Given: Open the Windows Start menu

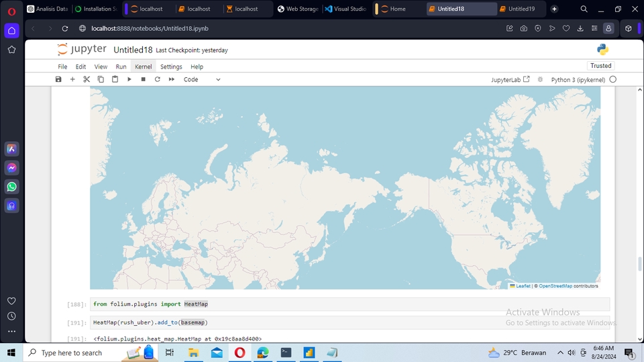Looking at the screenshot, I should pos(11,353).
